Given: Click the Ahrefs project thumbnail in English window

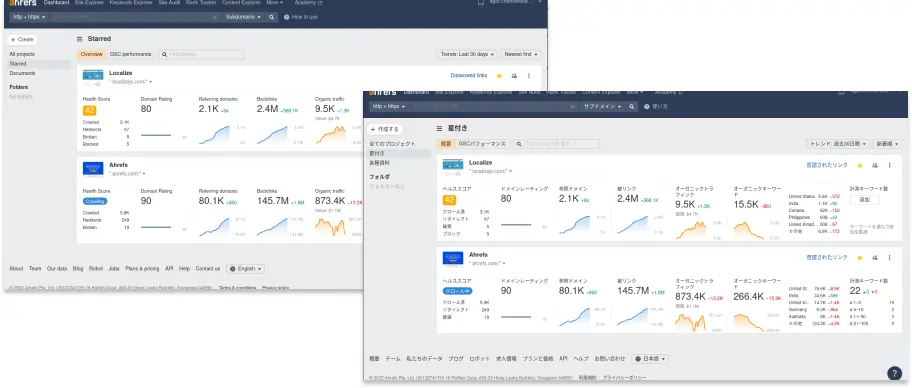Looking at the screenshot, I should (93, 169).
